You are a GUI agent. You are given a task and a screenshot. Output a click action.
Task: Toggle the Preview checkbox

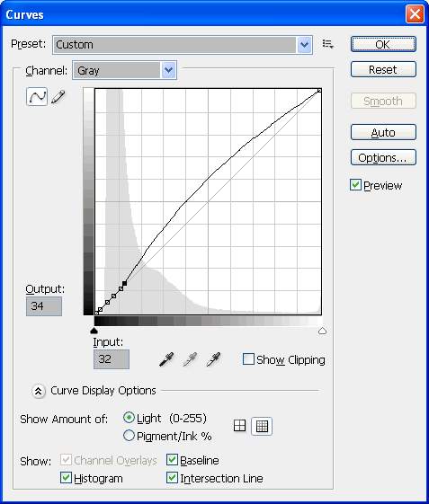pyautogui.click(x=355, y=185)
